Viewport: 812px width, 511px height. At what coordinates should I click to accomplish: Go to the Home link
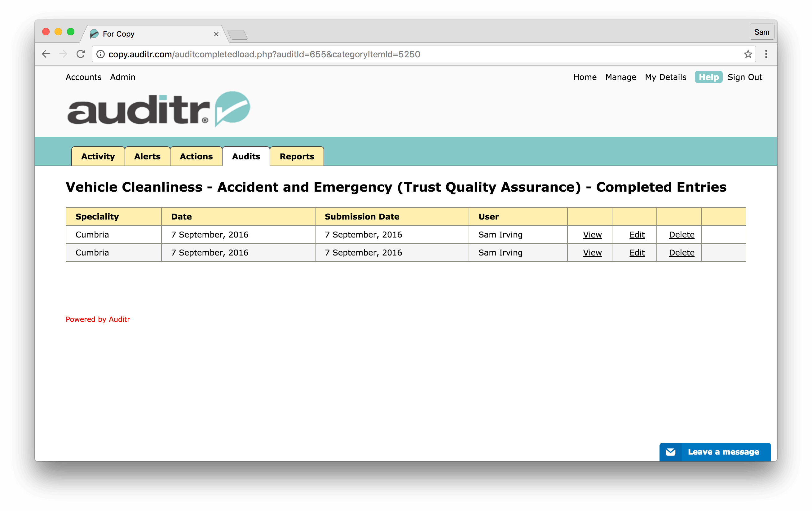tap(585, 77)
